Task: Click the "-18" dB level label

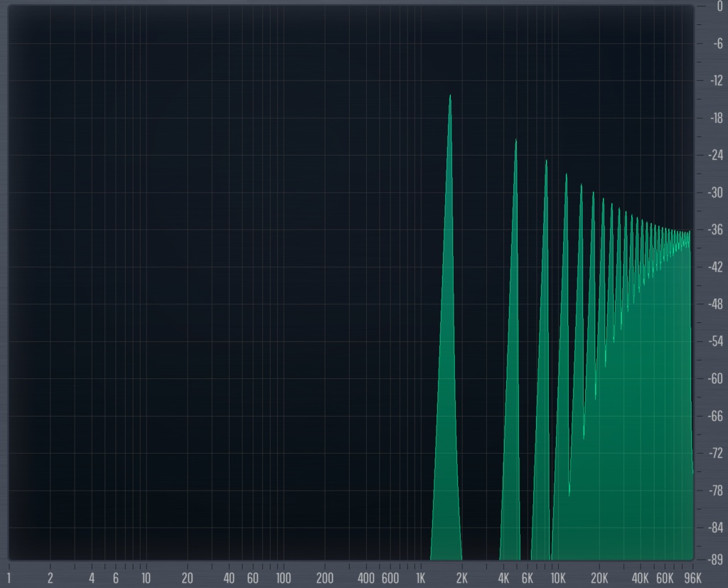Action: [x=717, y=118]
